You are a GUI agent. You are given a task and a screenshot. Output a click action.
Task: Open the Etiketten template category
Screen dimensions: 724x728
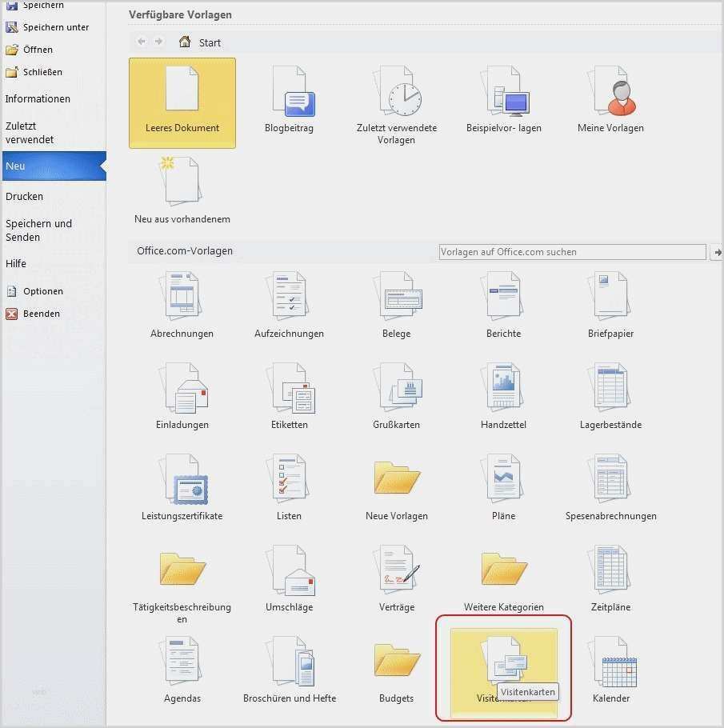(x=289, y=392)
